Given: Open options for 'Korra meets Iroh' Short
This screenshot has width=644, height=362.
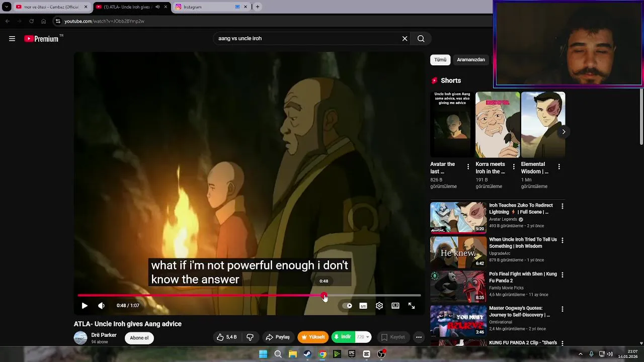Looking at the screenshot, I should pos(514,166).
